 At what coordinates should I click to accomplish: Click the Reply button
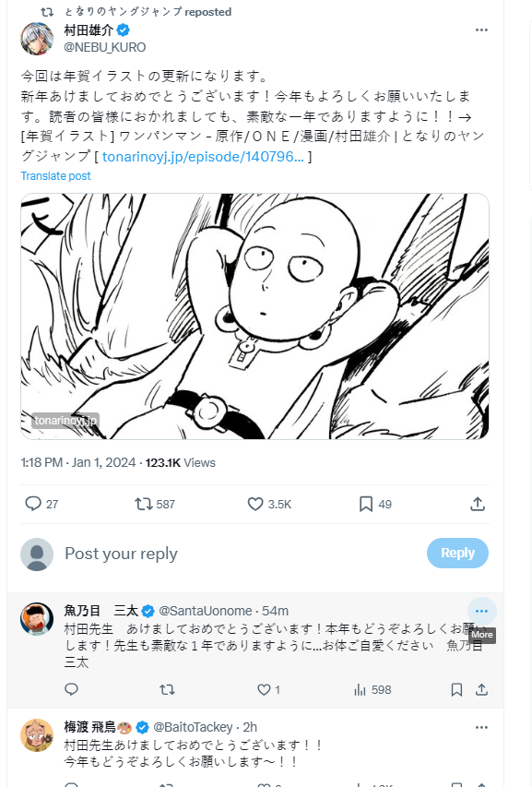(457, 553)
